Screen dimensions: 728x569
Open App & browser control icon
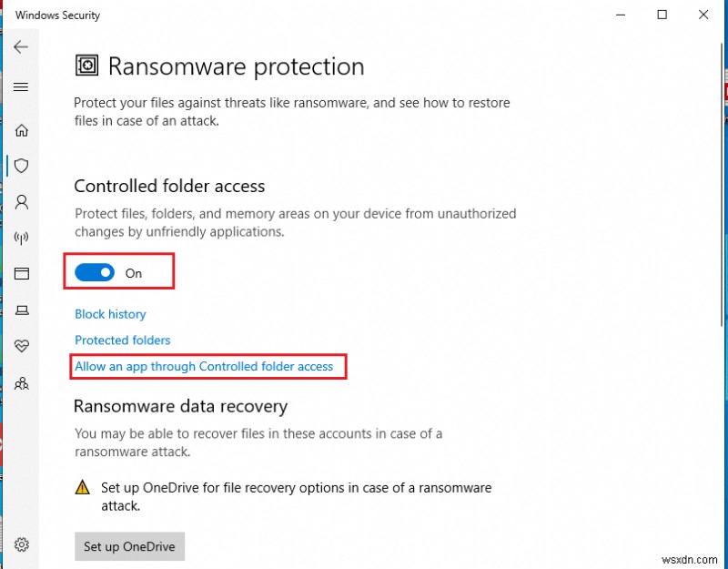point(21,274)
